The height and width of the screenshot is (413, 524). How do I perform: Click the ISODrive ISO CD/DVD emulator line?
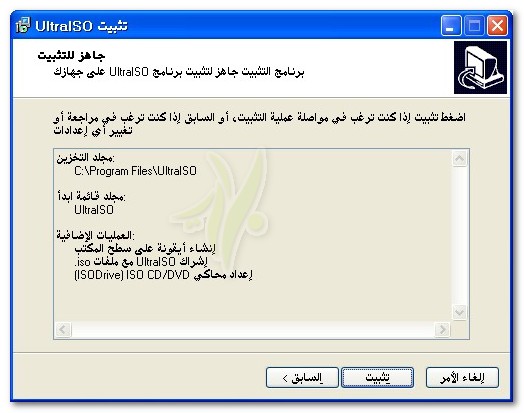pos(163,275)
